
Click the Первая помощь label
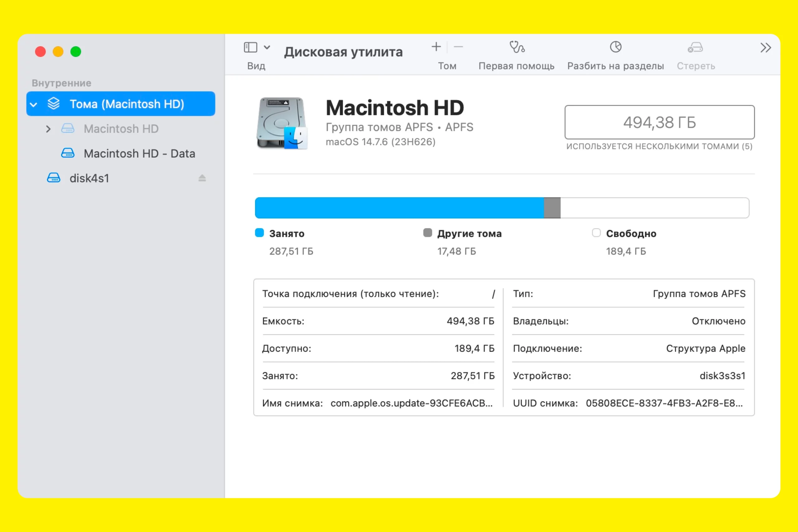516,66
